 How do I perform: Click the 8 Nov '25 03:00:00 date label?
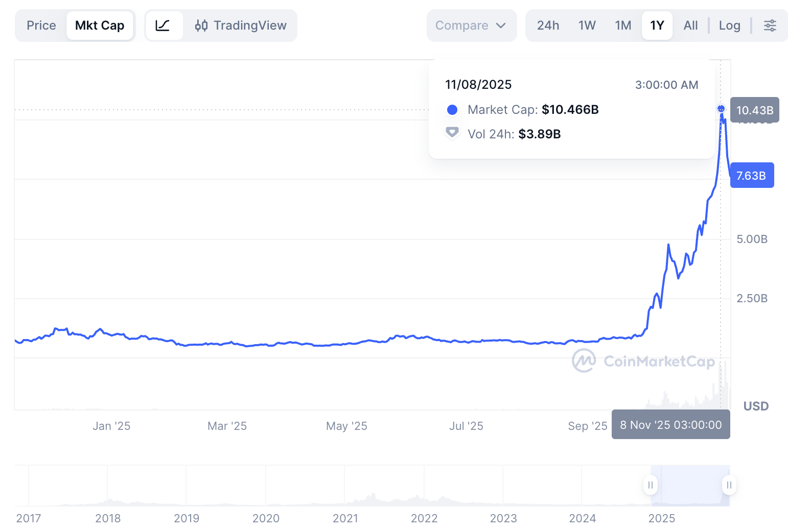671,425
